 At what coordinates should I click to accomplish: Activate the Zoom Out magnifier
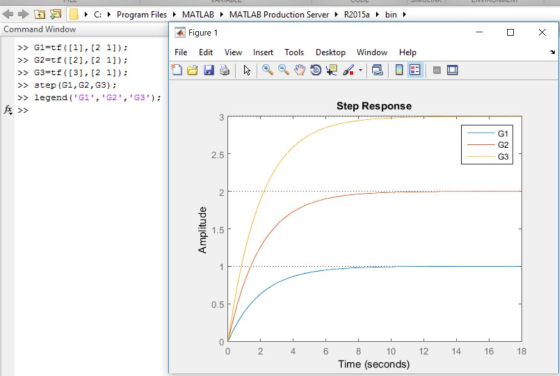[x=284, y=70]
